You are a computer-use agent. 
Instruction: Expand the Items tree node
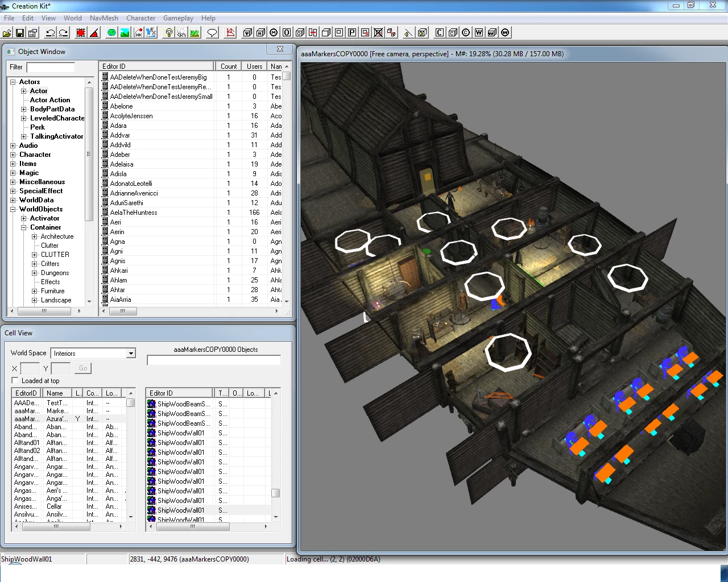point(13,164)
